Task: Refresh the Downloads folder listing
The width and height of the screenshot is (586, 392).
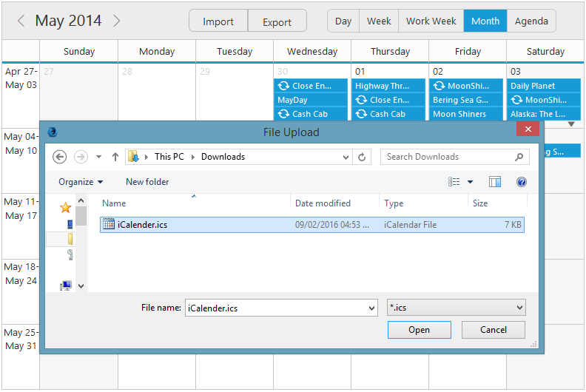Action: coord(362,157)
